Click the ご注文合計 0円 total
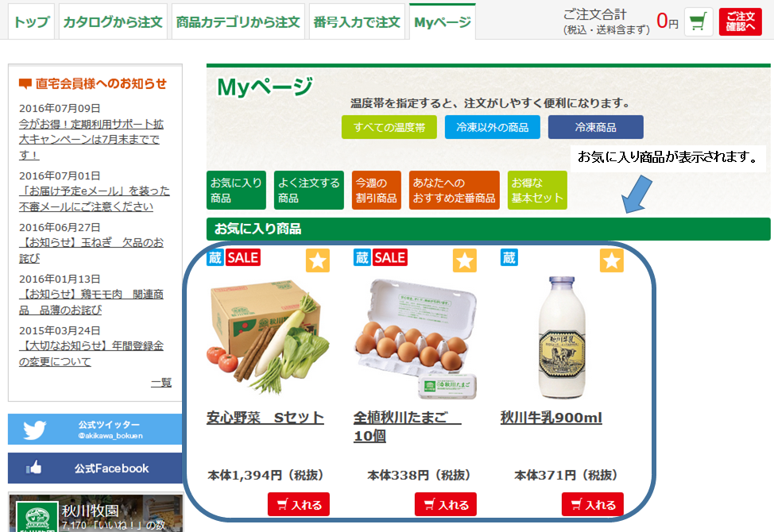The image size is (774, 532). (x=621, y=21)
